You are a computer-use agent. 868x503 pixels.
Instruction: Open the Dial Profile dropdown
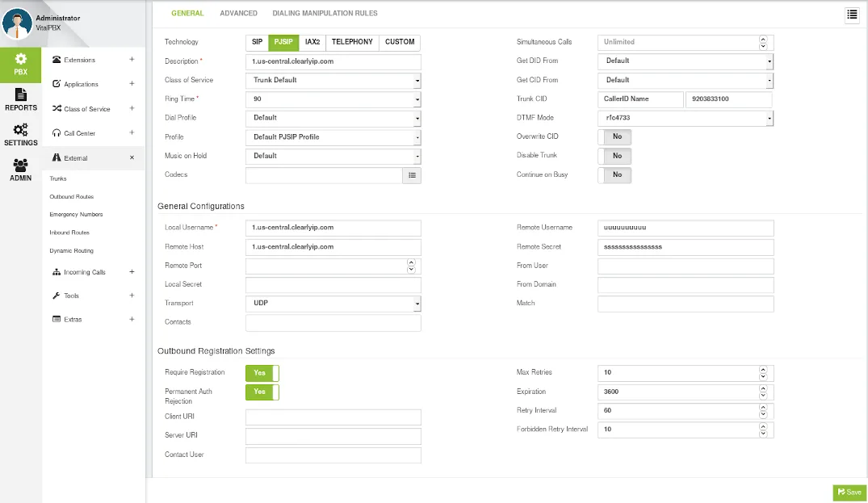(x=333, y=118)
